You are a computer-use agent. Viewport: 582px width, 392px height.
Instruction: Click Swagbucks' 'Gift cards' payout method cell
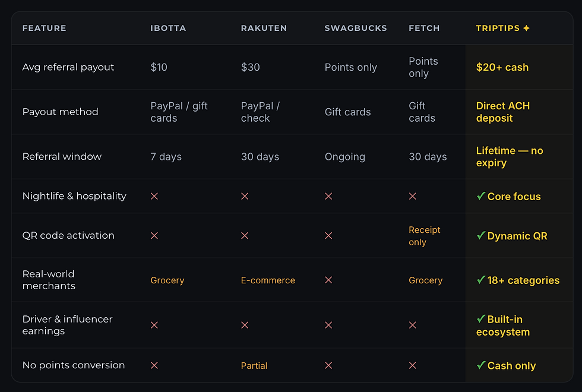348,112
